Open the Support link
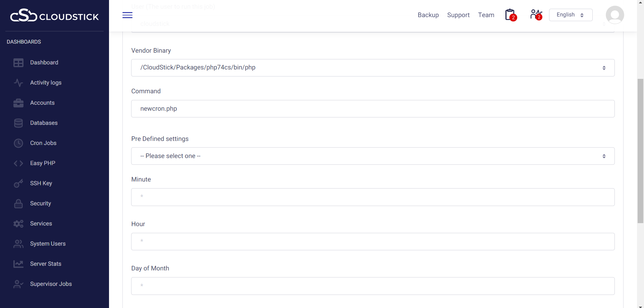Image resolution: width=644 pixels, height=308 pixels. (458, 15)
